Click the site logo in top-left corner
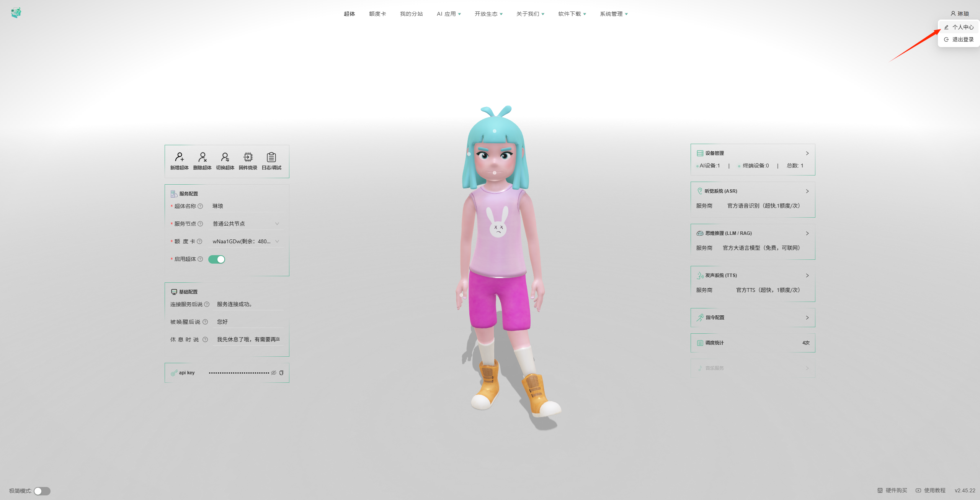This screenshot has height=500, width=980. 16,13
